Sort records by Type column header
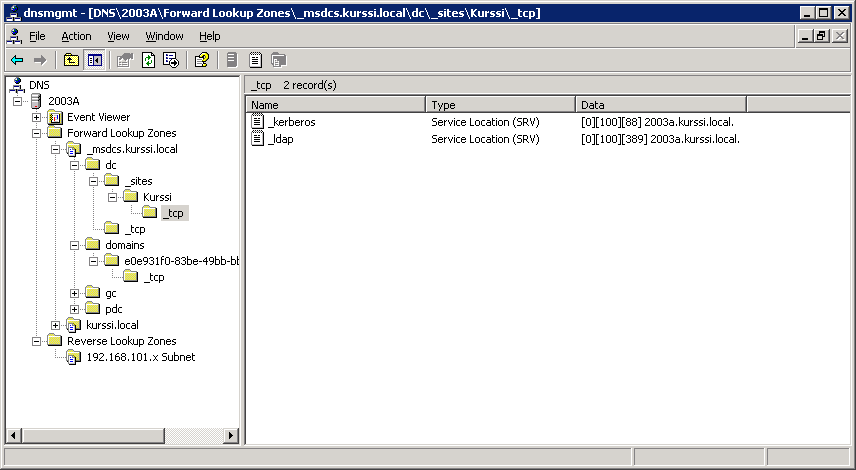The image size is (856, 470). pyautogui.click(x=501, y=105)
